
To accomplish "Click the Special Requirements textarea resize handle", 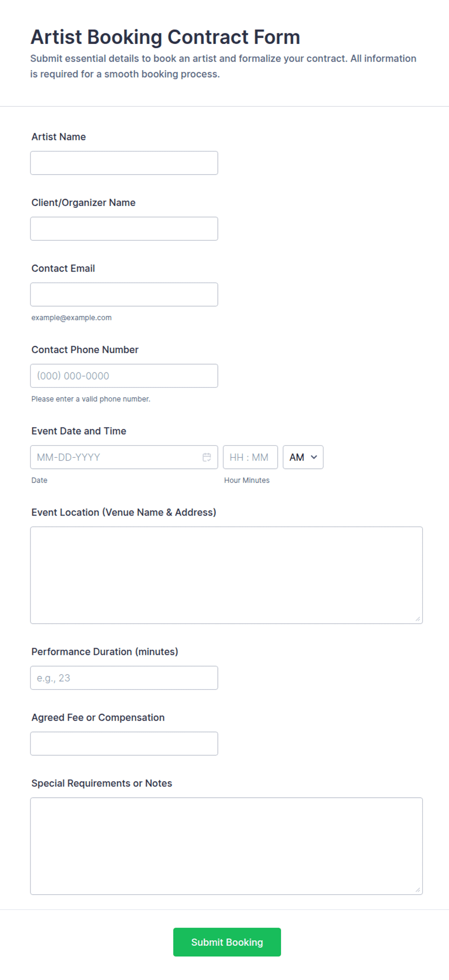I will tap(418, 890).
